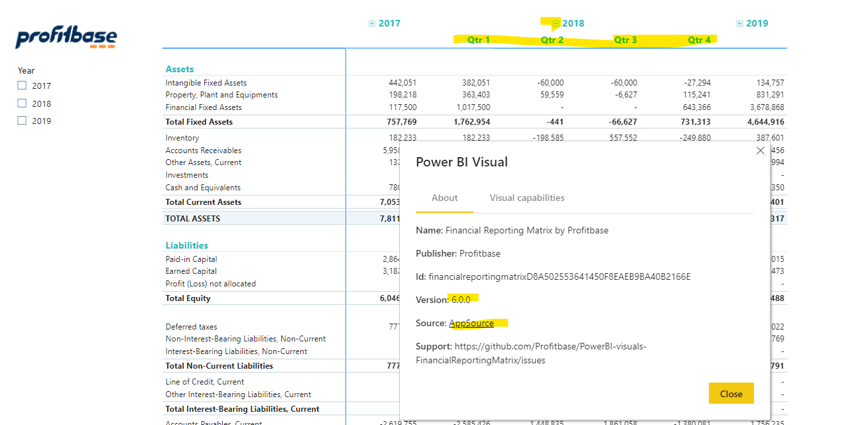Tick the 2017 year checkbox
868x425 pixels.
pyautogui.click(x=22, y=86)
